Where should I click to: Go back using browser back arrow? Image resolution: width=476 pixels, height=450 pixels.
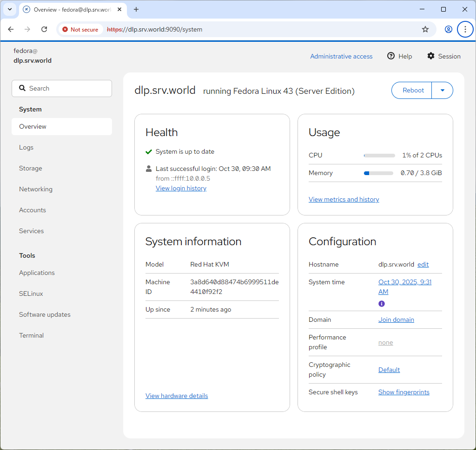[x=11, y=29]
